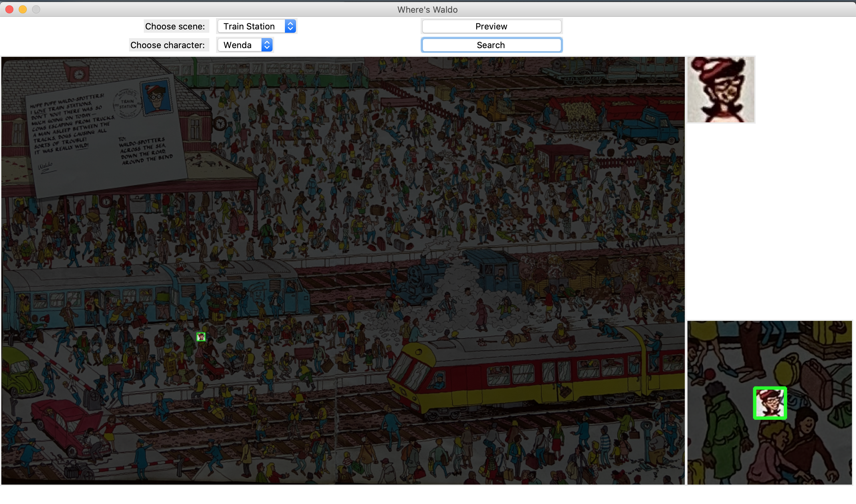The image size is (856, 504).
Task: Click the blue arrows on the scene selector
Action: coord(290,26)
